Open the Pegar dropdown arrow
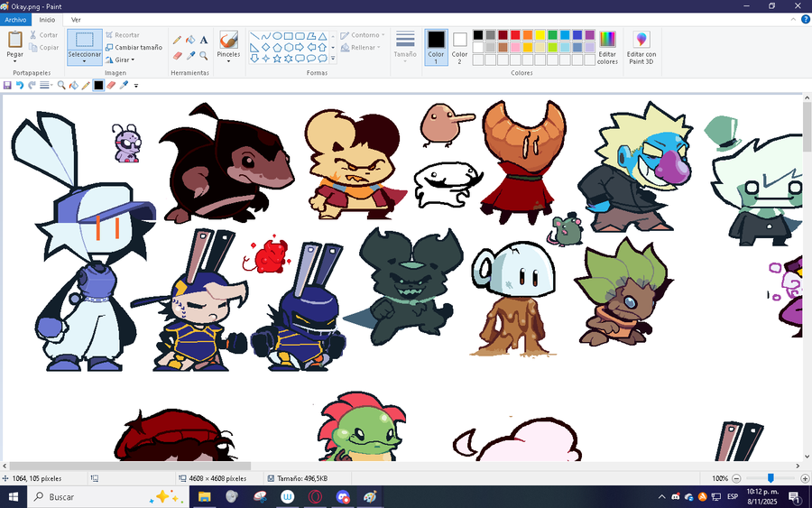The width and height of the screenshot is (812, 508). [x=14, y=61]
